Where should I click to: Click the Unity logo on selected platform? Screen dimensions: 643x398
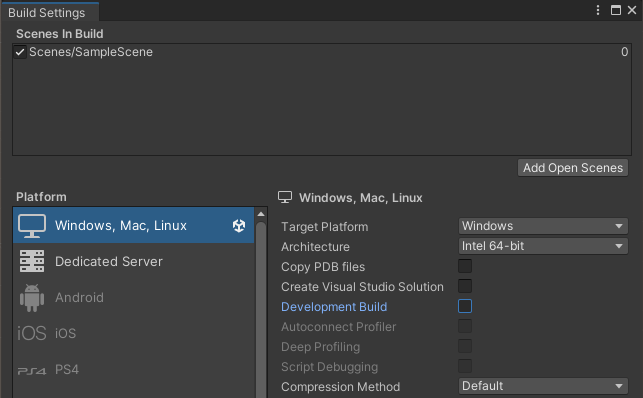239,225
